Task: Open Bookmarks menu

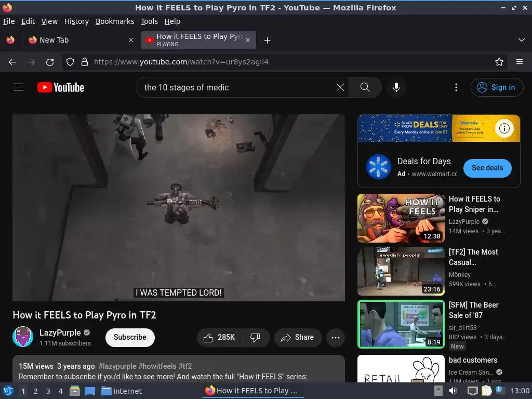Action: tap(115, 21)
